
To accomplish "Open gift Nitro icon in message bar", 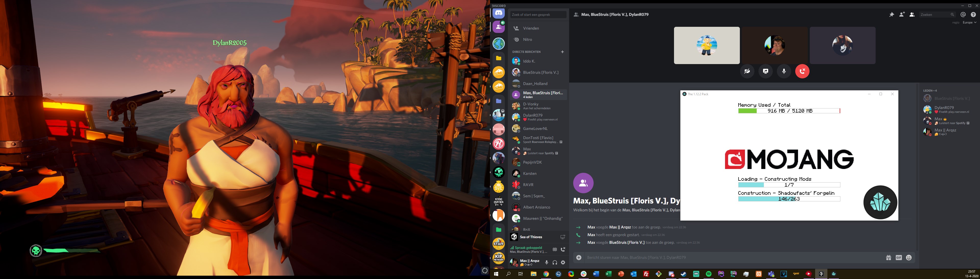I will (x=888, y=258).
